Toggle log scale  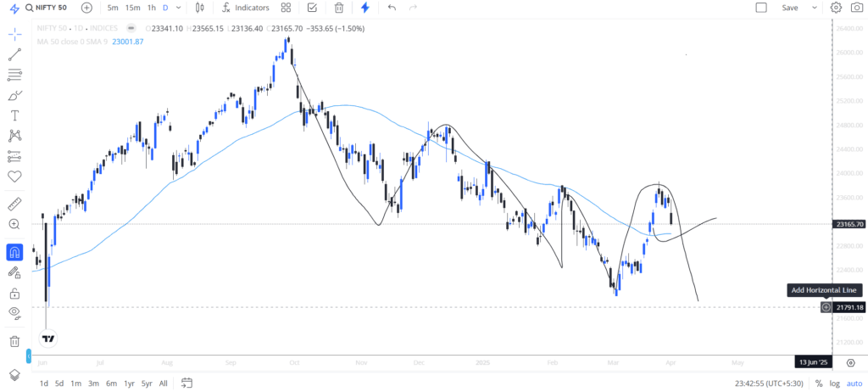[834, 384]
